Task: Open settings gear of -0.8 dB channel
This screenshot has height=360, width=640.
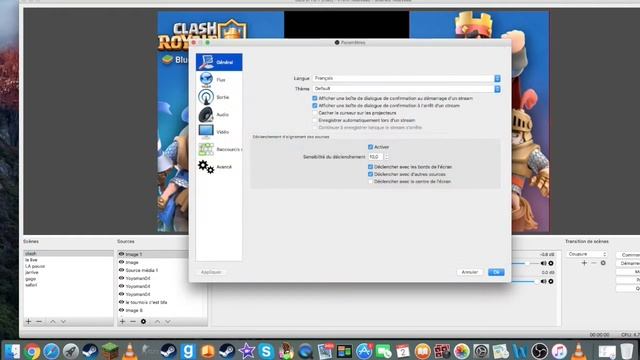Action: 551,263
